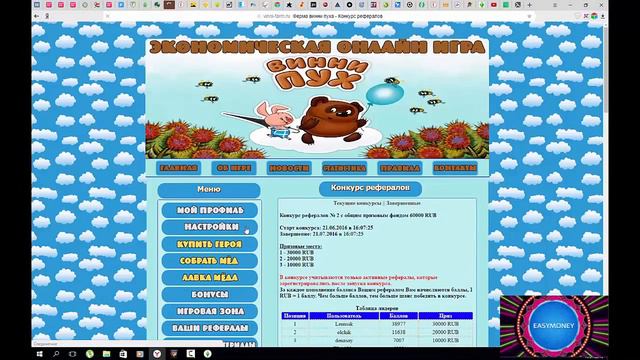The height and width of the screenshot is (360, 640).
Task: Go back with browser back arrow
Action: click(37, 16)
